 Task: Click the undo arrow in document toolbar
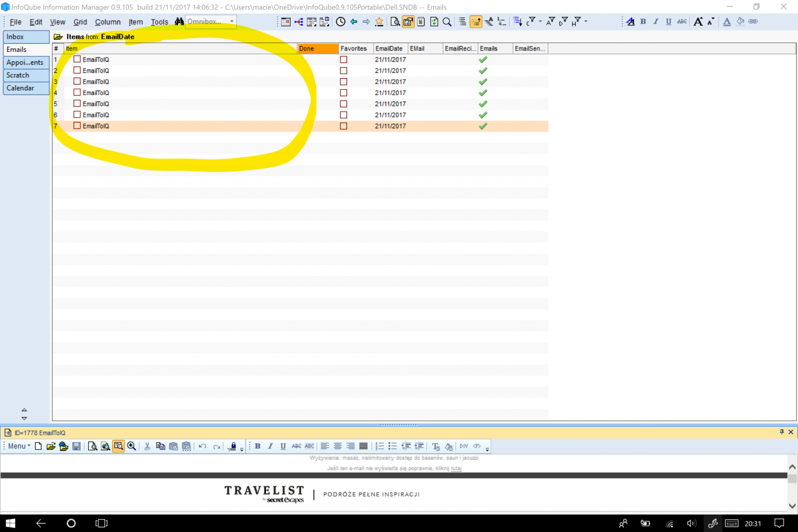click(x=203, y=446)
